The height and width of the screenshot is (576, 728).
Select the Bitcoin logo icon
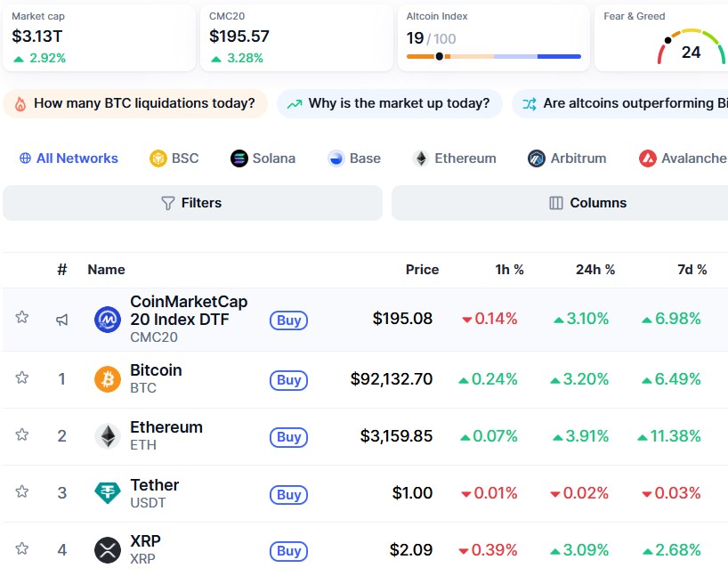click(108, 379)
